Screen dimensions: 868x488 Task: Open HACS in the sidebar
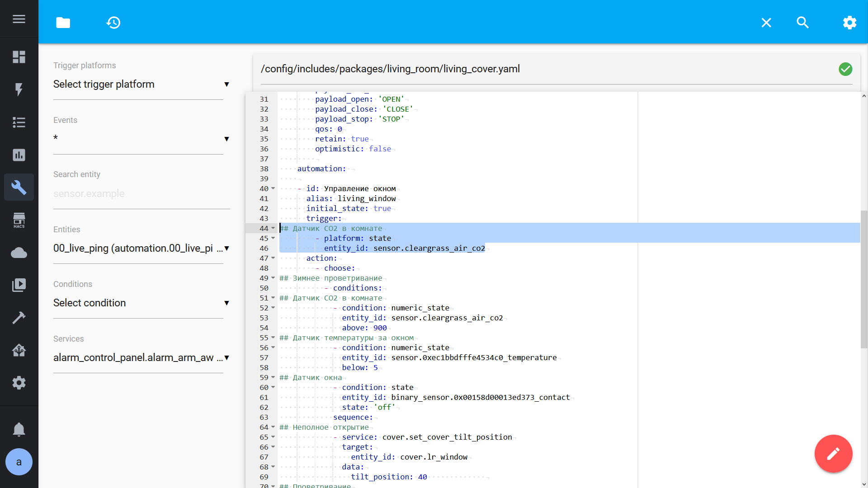tap(19, 220)
